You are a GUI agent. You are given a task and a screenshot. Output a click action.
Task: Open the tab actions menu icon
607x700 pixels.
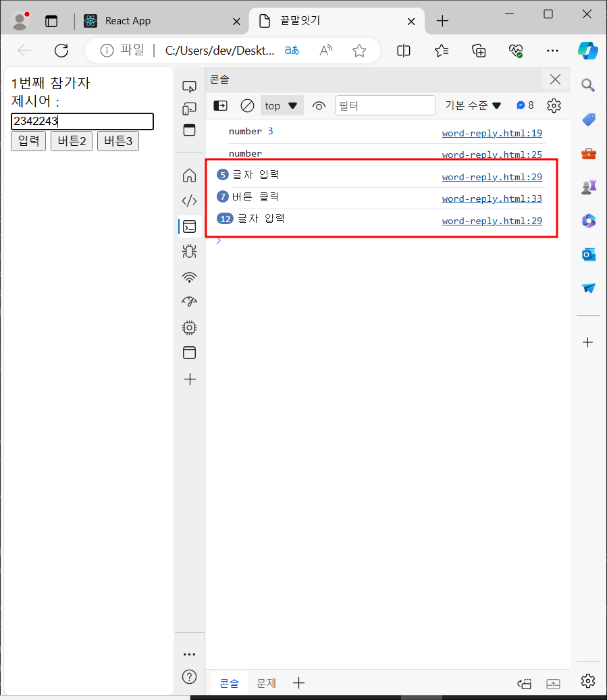[x=51, y=21]
